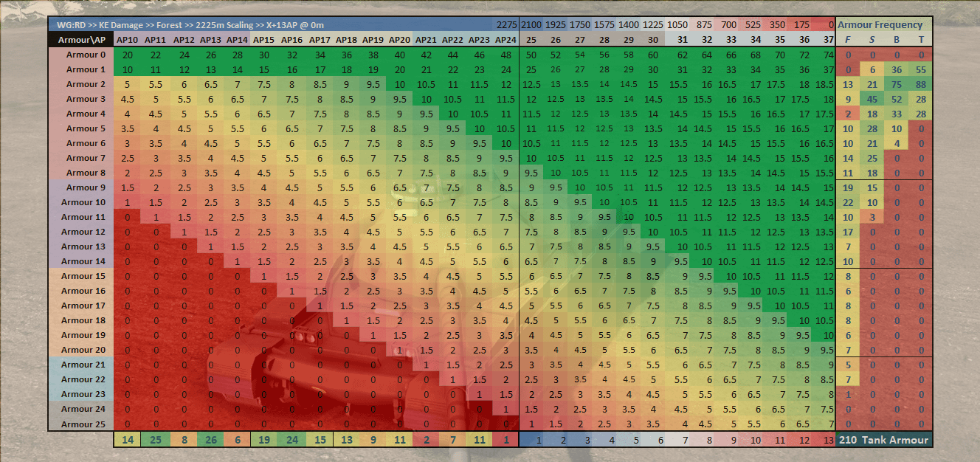Click the 1225 range value

653,24
